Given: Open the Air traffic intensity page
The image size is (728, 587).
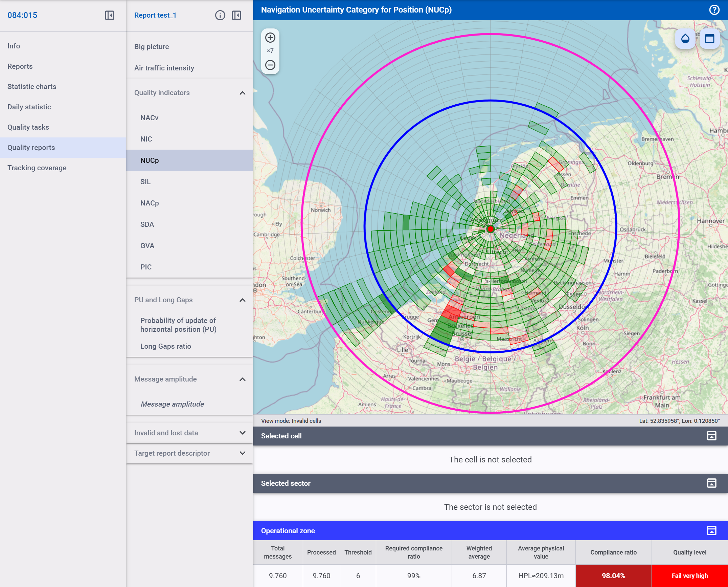Looking at the screenshot, I should (x=164, y=68).
